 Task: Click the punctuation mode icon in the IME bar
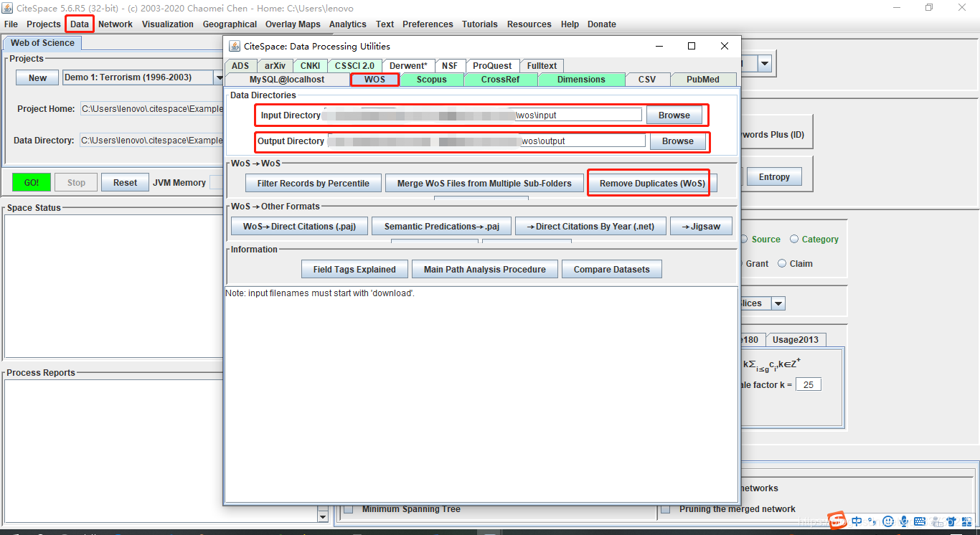pyautogui.click(x=872, y=521)
